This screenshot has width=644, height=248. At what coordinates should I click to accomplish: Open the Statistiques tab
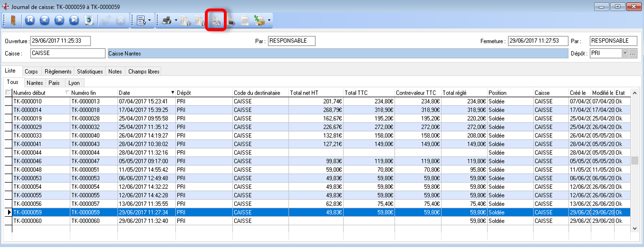tap(90, 71)
